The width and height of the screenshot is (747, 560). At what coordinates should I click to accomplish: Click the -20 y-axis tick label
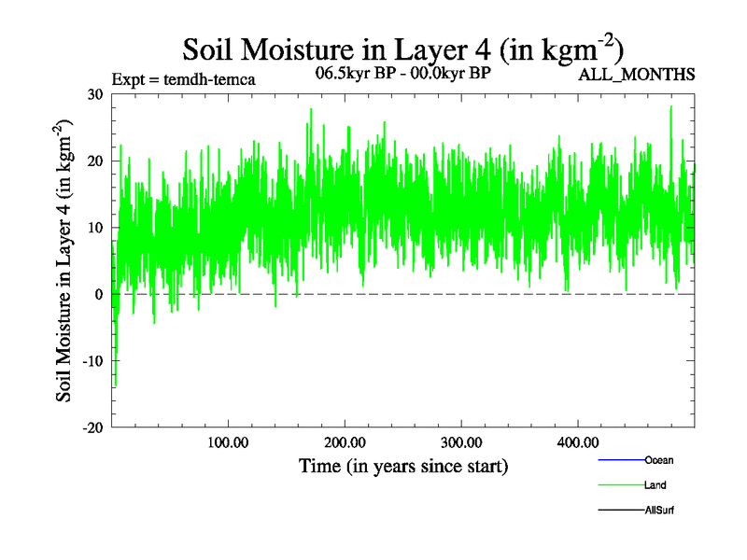[x=92, y=427]
